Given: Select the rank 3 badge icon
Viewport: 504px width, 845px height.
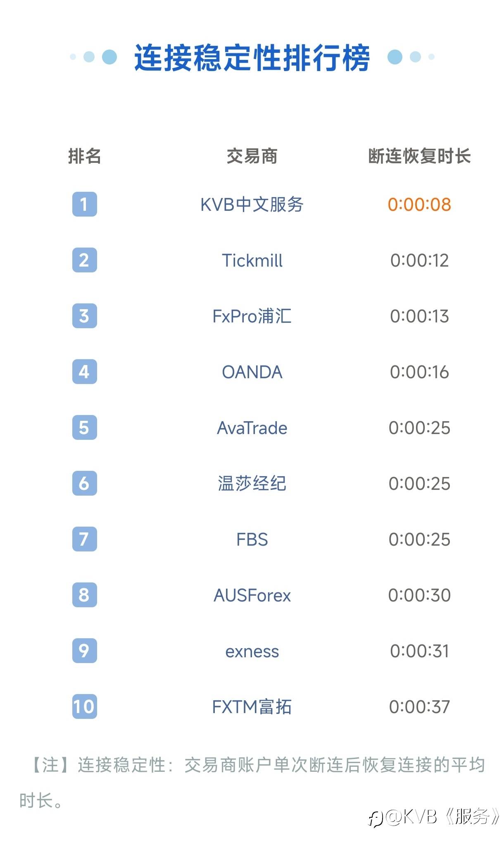Looking at the screenshot, I should (x=84, y=316).
